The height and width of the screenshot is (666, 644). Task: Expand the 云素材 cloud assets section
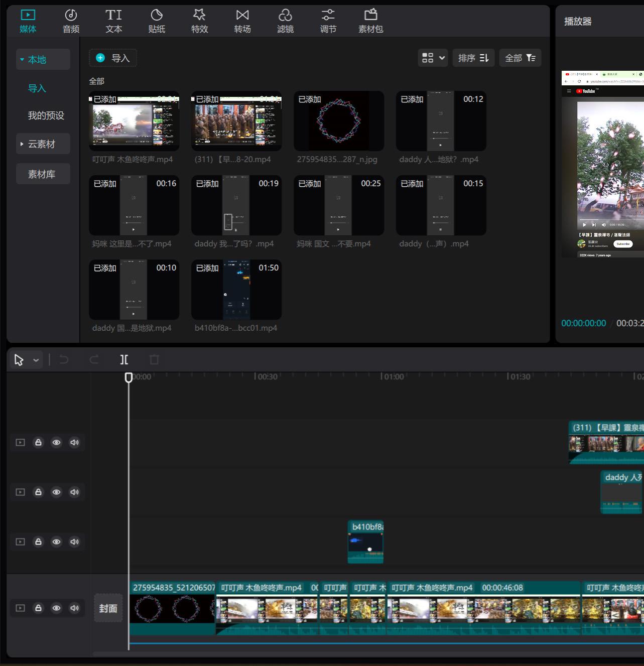[x=43, y=144]
